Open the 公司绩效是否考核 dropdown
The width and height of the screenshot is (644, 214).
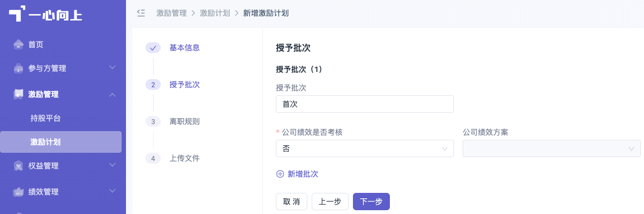365,148
